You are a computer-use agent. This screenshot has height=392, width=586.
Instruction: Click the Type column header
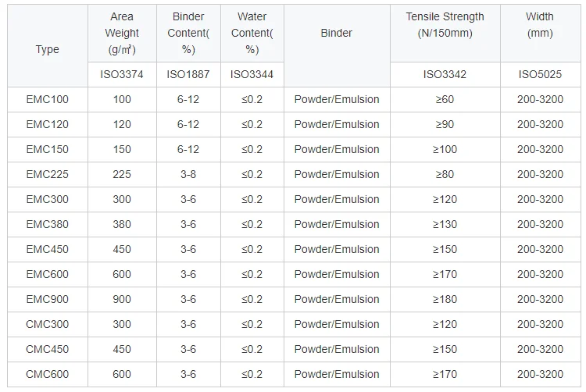pos(47,49)
